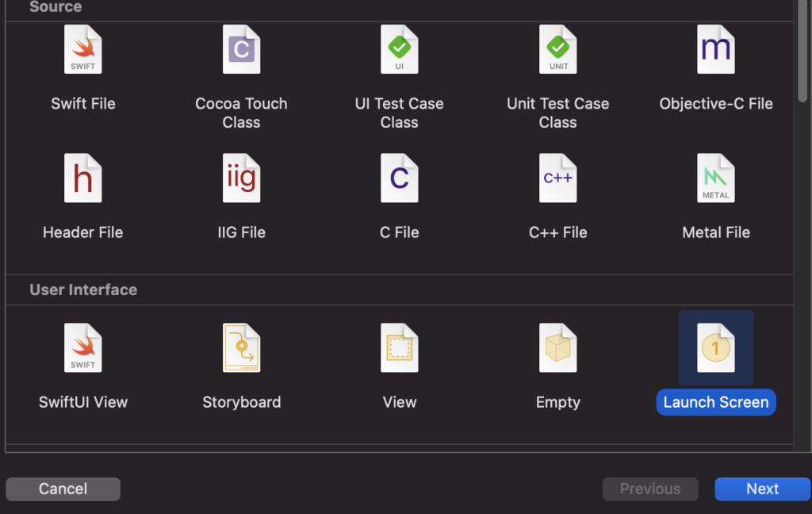
Task: Select the Unit Test Case Class icon
Action: [x=557, y=49]
